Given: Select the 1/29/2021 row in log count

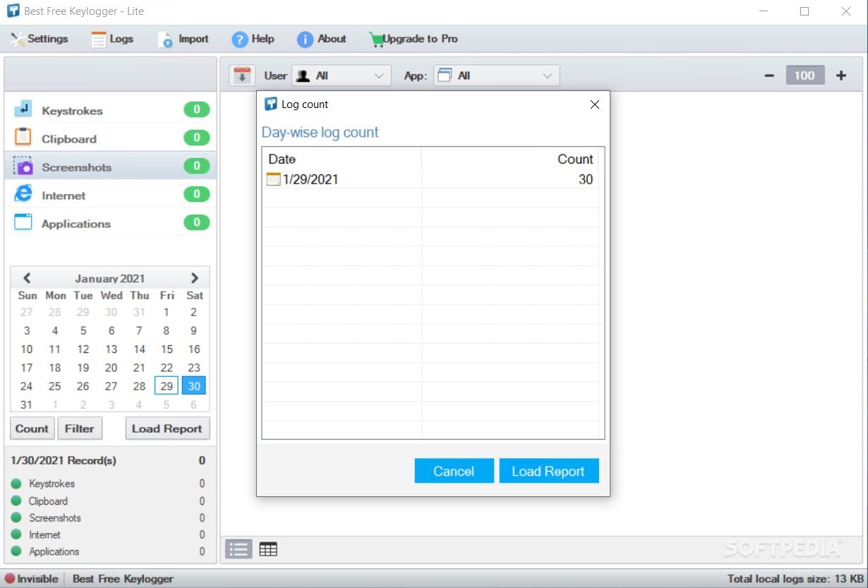Looking at the screenshot, I should (433, 179).
